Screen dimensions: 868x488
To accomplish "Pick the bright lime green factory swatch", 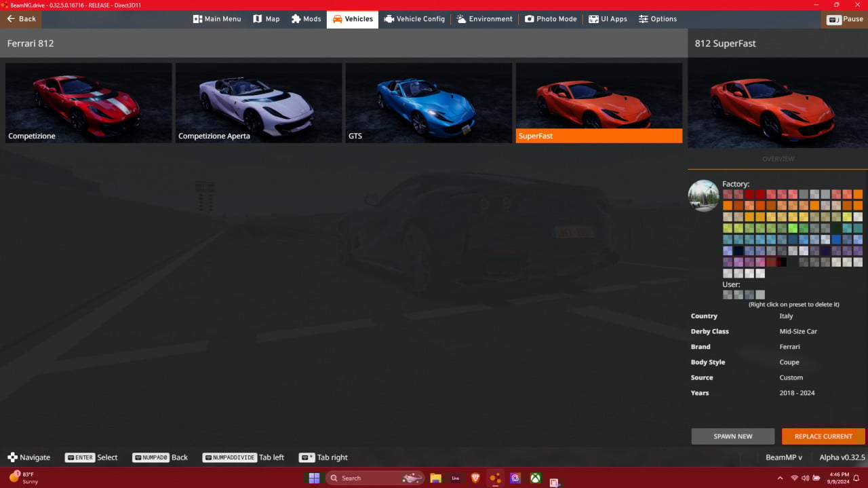I will coord(793,228).
